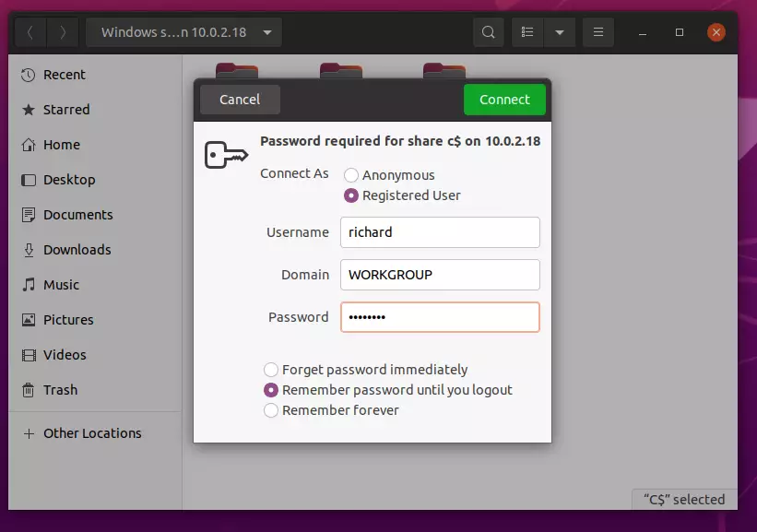This screenshot has height=532, width=757.
Task: Click the password required dialog heading
Action: (x=400, y=141)
